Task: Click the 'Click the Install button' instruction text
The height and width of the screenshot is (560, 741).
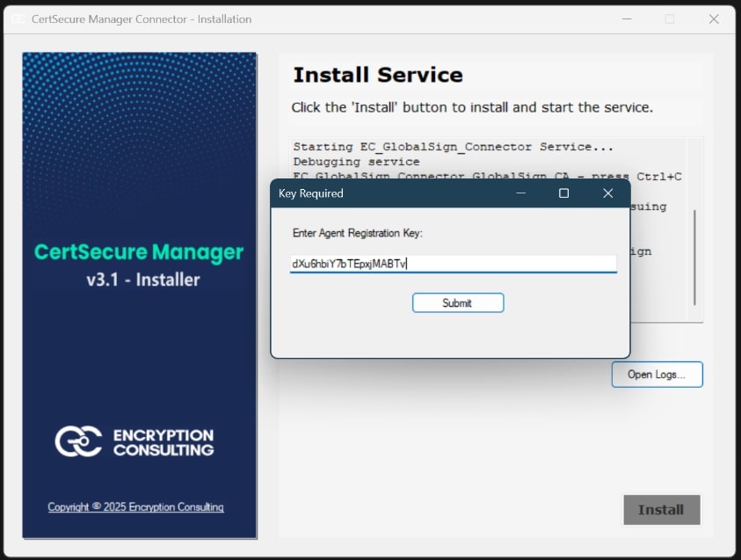Action: tap(472, 107)
